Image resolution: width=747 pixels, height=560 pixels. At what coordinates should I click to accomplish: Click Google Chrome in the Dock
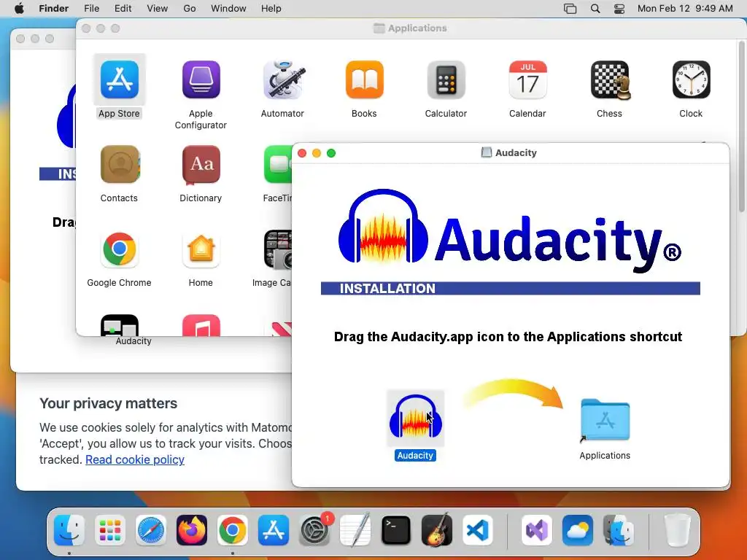pyautogui.click(x=233, y=530)
